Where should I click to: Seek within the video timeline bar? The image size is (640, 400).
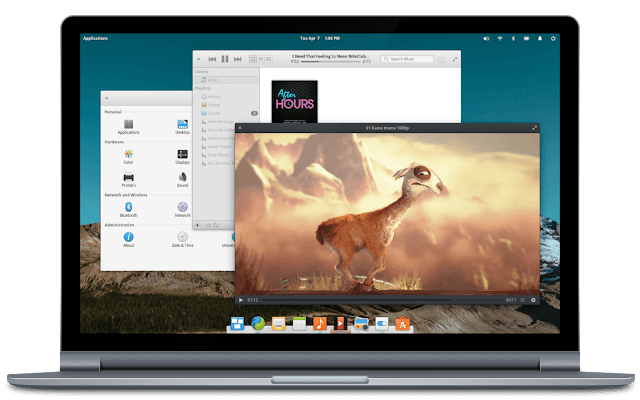[381, 300]
